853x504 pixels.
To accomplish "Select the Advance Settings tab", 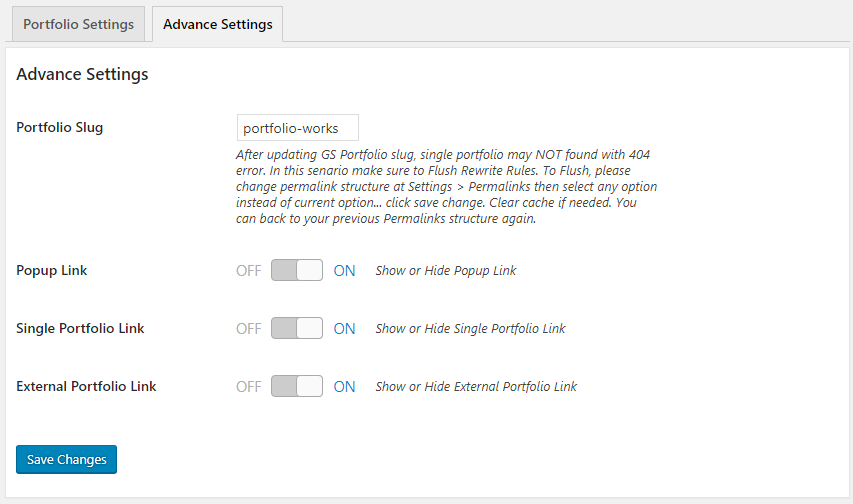I will pyautogui.click(x=217, y=24).
